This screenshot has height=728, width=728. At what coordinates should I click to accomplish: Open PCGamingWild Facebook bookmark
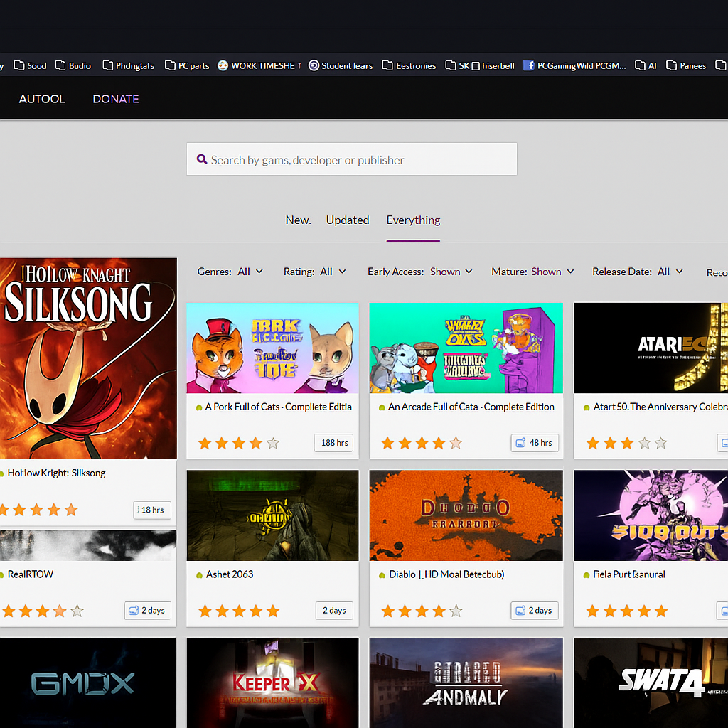(574, 65)
